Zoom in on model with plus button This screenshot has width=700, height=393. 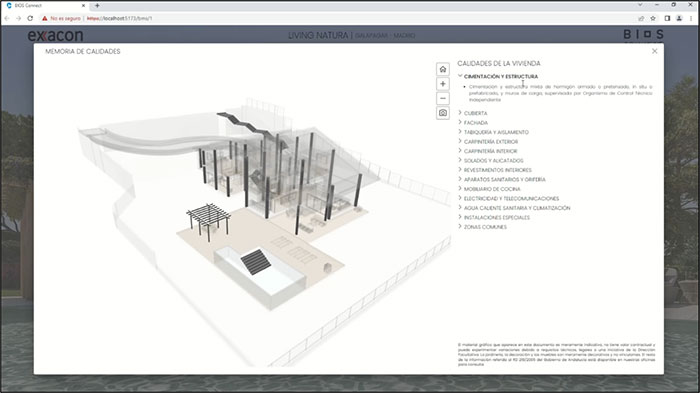pyautogui.click(x=442, y=84)
